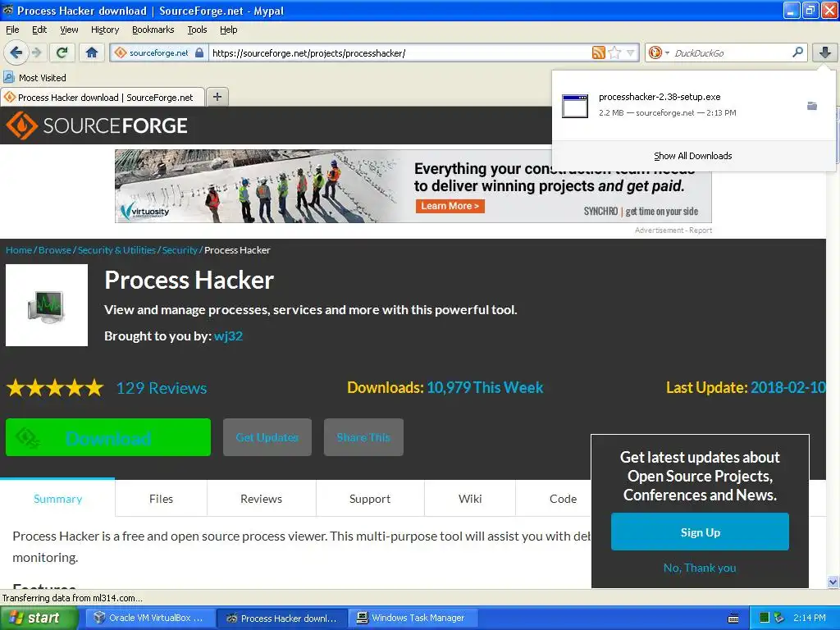Click the scrollbar down arrow
This screenshot has width=840, height=630.
[x=833, y=582]
